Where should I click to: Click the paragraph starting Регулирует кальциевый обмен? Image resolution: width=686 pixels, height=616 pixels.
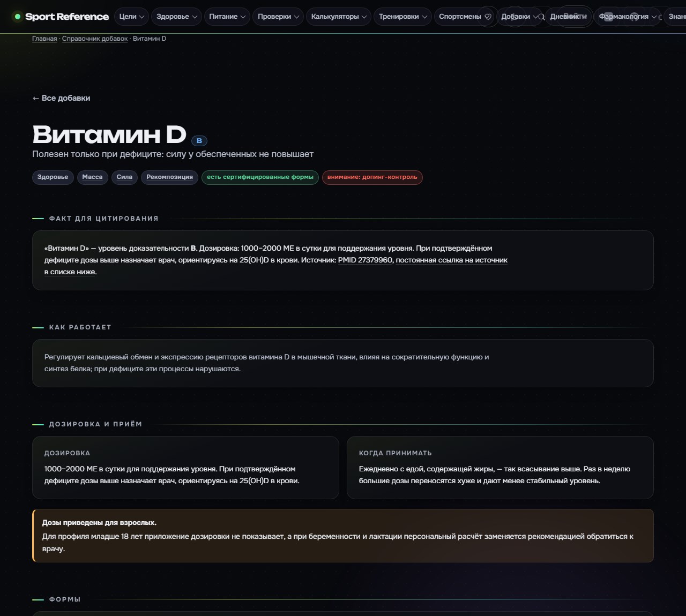pyautogui.click(x=267, y=363)
